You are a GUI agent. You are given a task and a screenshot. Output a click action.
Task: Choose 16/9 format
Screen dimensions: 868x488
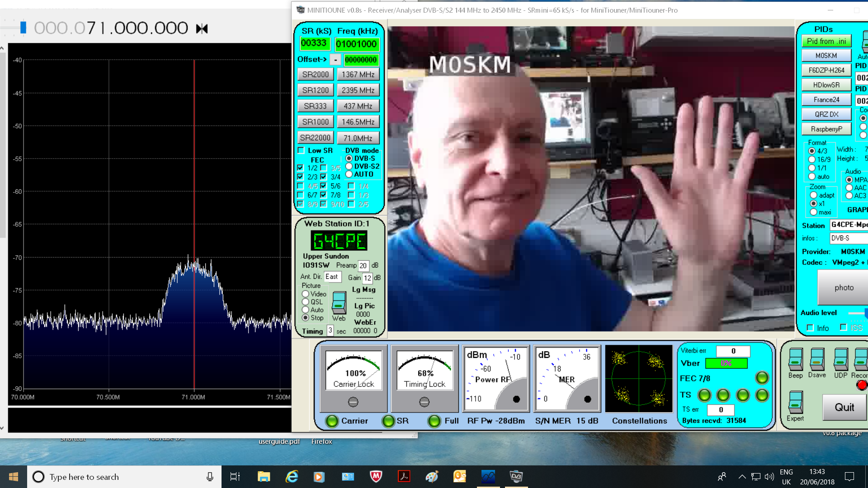[x=812, y=160]
